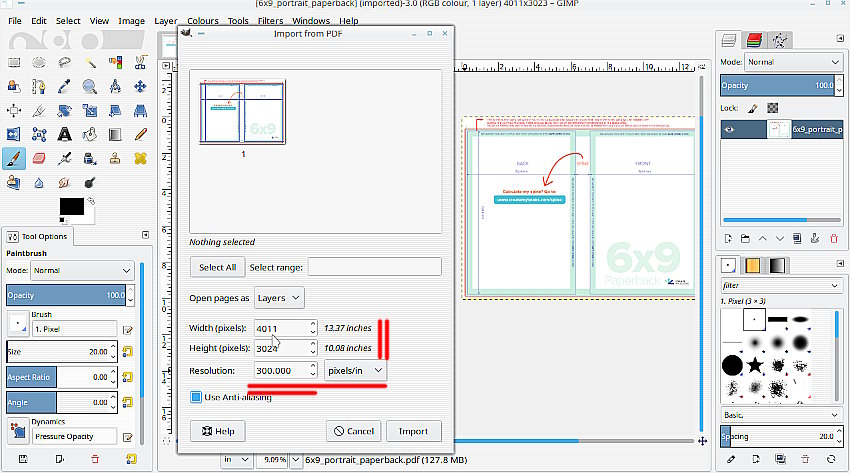Select the Select by Colour tool
This screenshot has height=473, width=850.
(115, 63)
